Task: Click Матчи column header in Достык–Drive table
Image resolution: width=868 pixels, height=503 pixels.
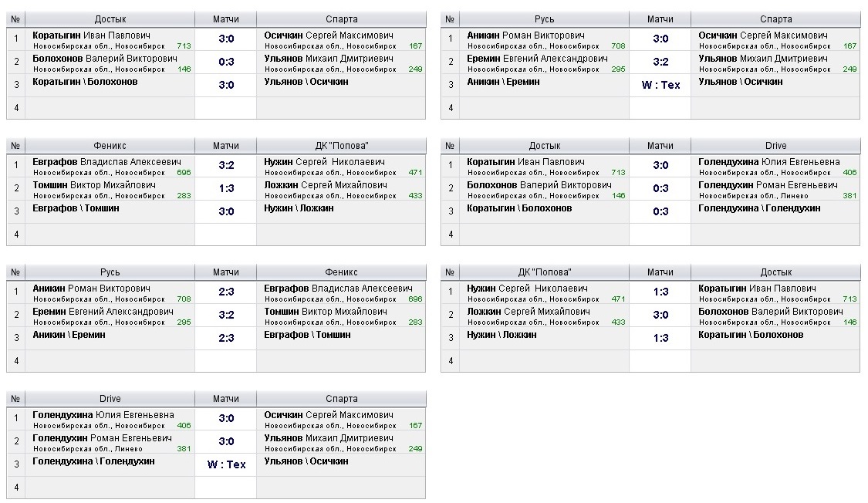Action: 660,146
